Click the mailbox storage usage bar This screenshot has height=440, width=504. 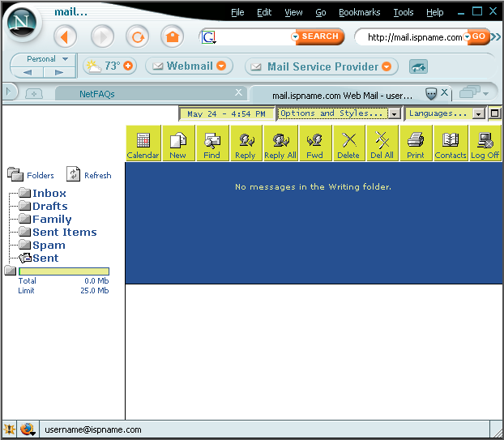tap(64, 271)
